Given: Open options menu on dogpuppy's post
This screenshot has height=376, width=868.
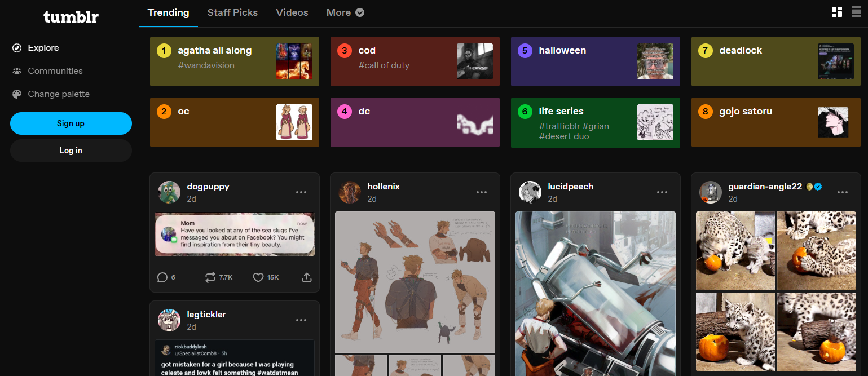Looking at the screenshot, I should click(x=301, y=192).
